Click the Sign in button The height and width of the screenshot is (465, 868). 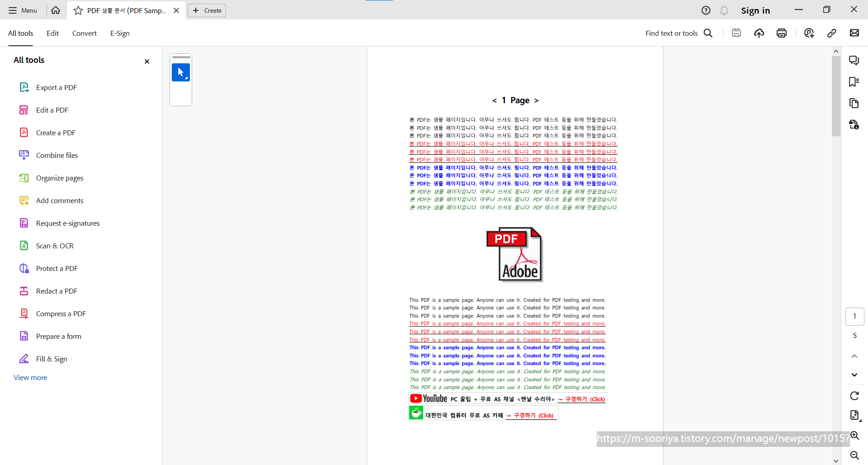coord(755,10)
